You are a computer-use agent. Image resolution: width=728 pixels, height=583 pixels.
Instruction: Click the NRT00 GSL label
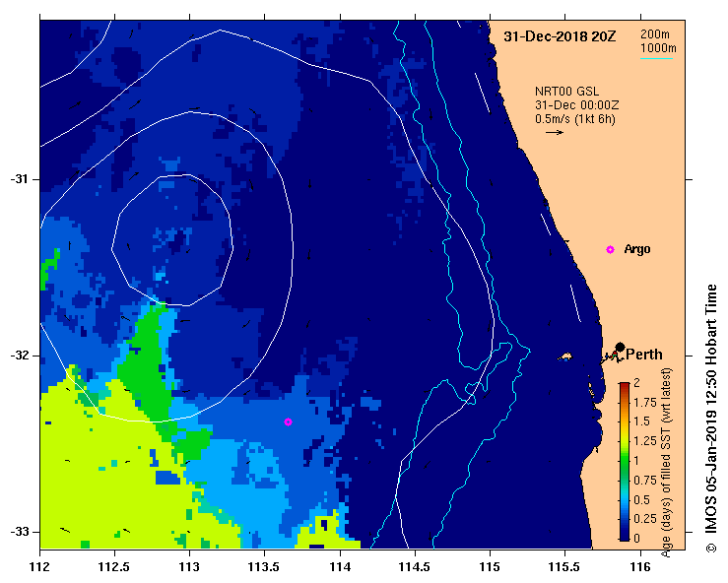point(566,92)
